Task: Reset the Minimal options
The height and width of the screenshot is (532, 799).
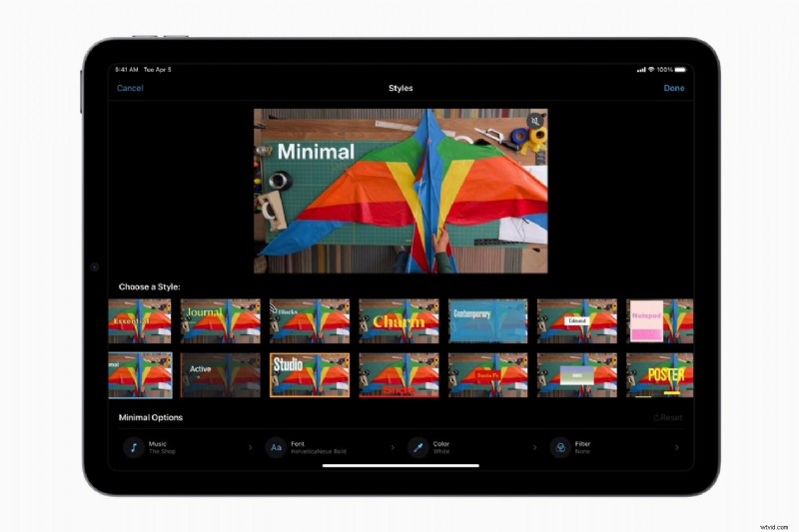Action: (x=668, y=417)
